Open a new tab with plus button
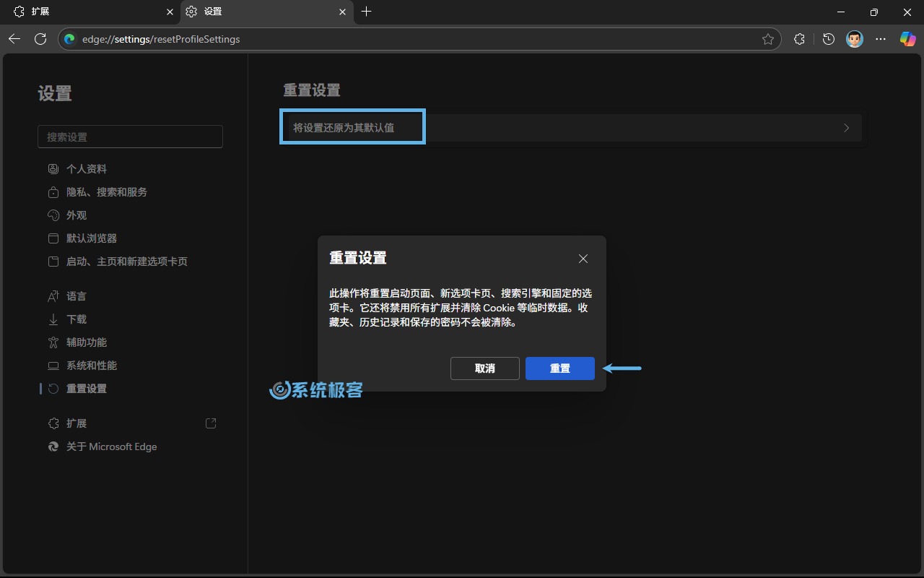This screenshot has width=924, height=578. click(x=366, y=12)
